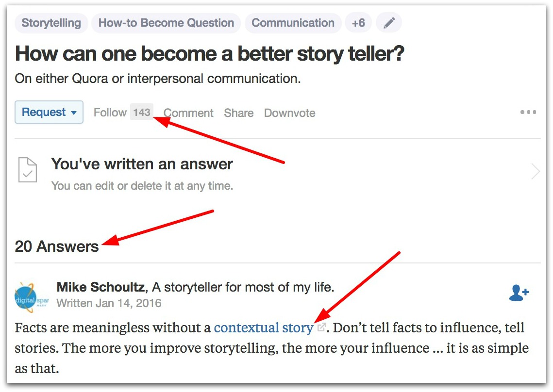Open the right chevron on written answer
This screenshot has height=392, width=553.
[536, 172]
